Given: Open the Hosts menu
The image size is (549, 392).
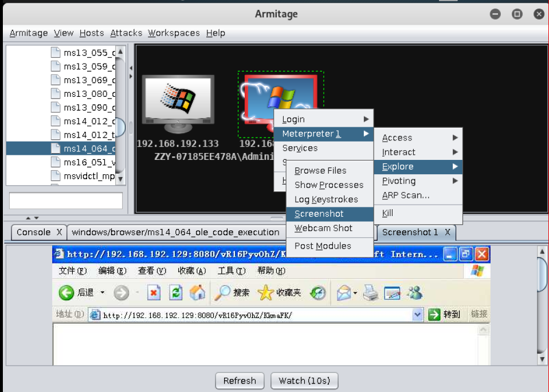Looking at the screenshot, I should [91, 33].
